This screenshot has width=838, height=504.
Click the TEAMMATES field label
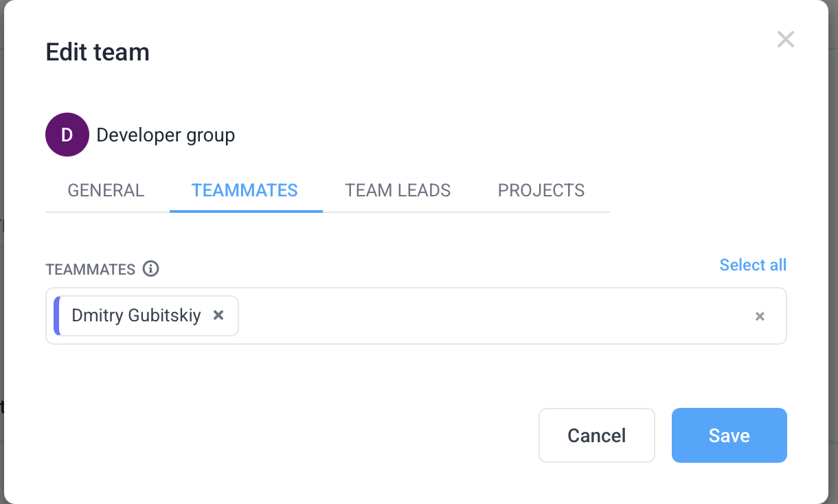pos(91,269)
